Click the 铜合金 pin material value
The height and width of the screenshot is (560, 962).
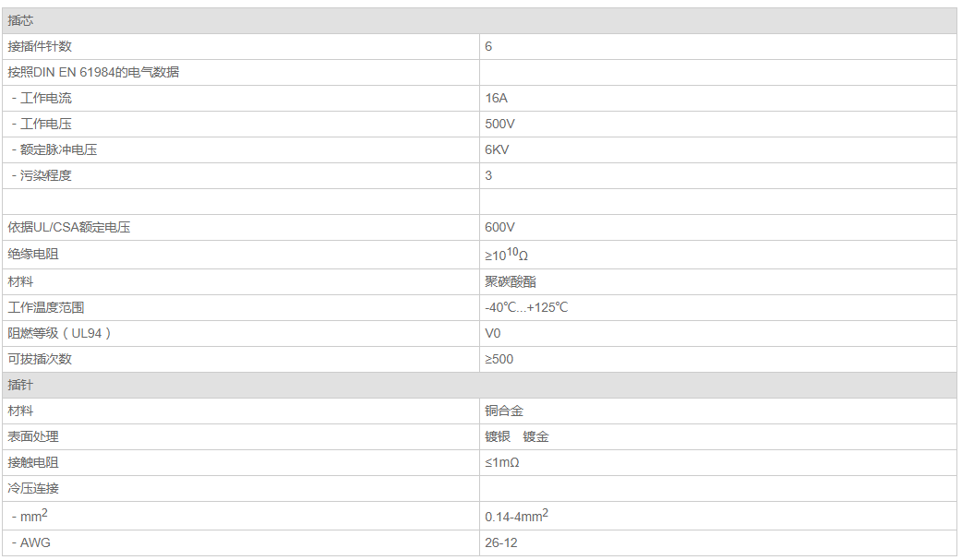[504, 411]
